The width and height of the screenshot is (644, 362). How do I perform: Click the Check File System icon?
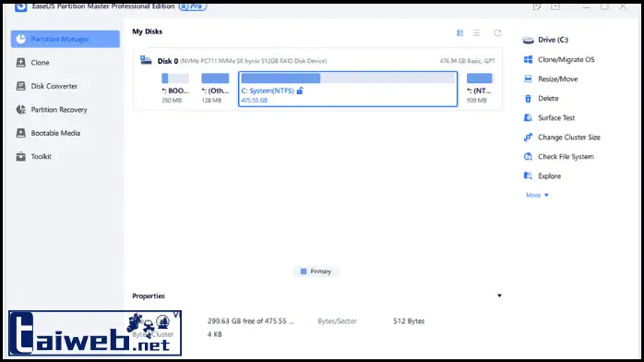tap(528, 157)
